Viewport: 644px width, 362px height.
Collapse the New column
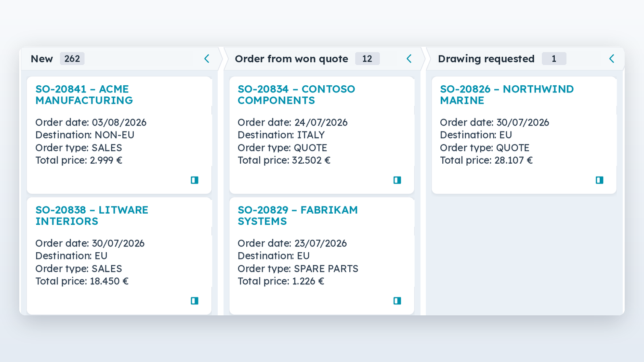pos(206,59)
